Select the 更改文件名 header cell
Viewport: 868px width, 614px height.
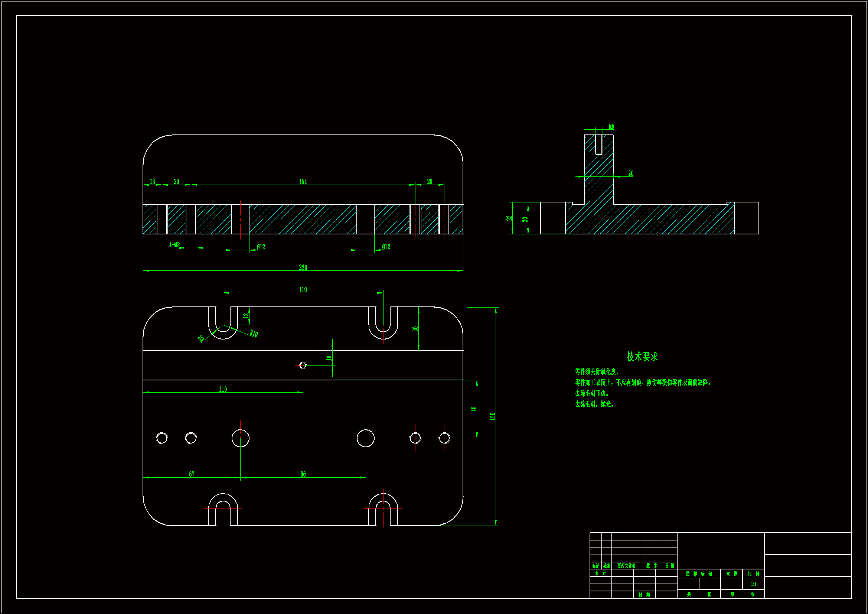(626, 566)
